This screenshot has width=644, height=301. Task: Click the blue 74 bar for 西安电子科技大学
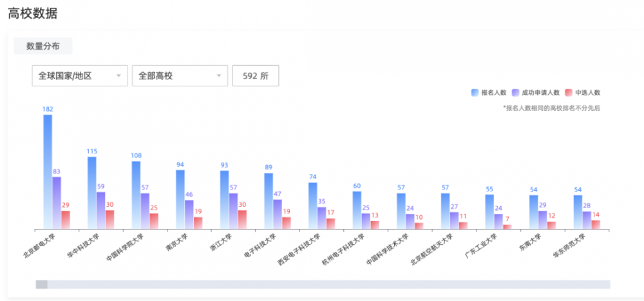click(x=312, y=206)
